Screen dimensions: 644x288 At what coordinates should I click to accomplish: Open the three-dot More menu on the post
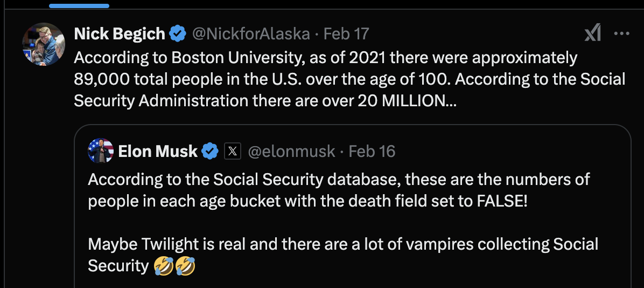tap(621, 34)
